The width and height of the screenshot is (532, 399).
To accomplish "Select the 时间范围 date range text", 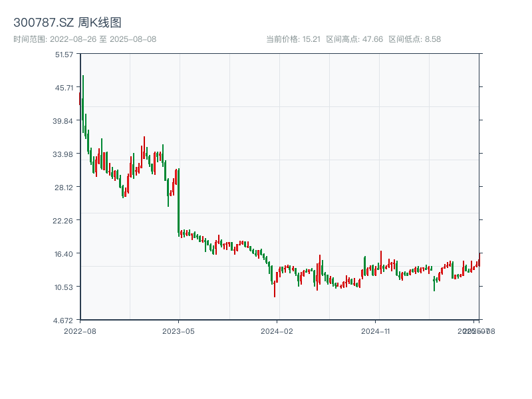I will pos(84,39).
